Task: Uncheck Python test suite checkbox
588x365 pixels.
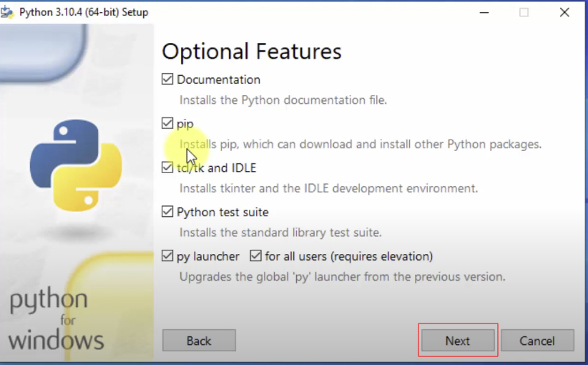Action: (167, 212)
